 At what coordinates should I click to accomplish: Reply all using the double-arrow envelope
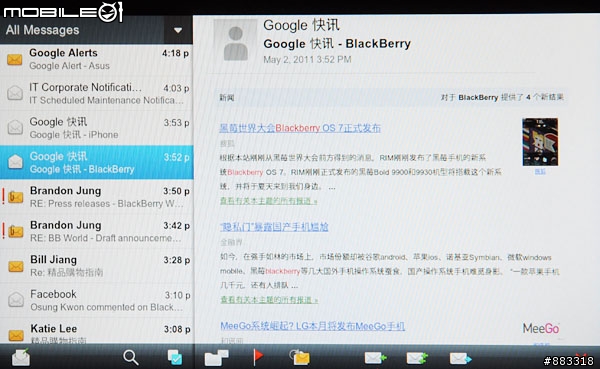[x=417, y=358]
